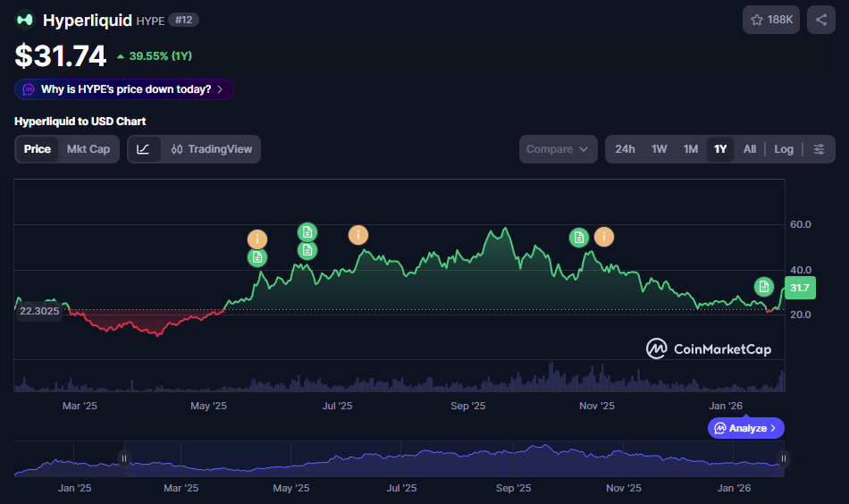The width and height of the screenshot is (849, 504).
Task: Click the $31.74 price value
Action: point(60,55)
